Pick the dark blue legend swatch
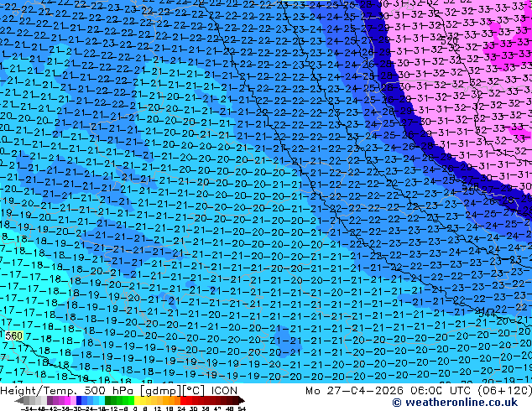Image resolution: width=532 pixels, height=411 pixels. pyautogui.click(x=79, y=400)
